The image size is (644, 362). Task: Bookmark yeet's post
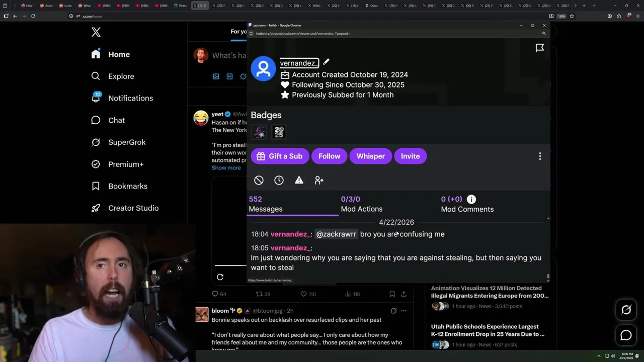[392, 294]
